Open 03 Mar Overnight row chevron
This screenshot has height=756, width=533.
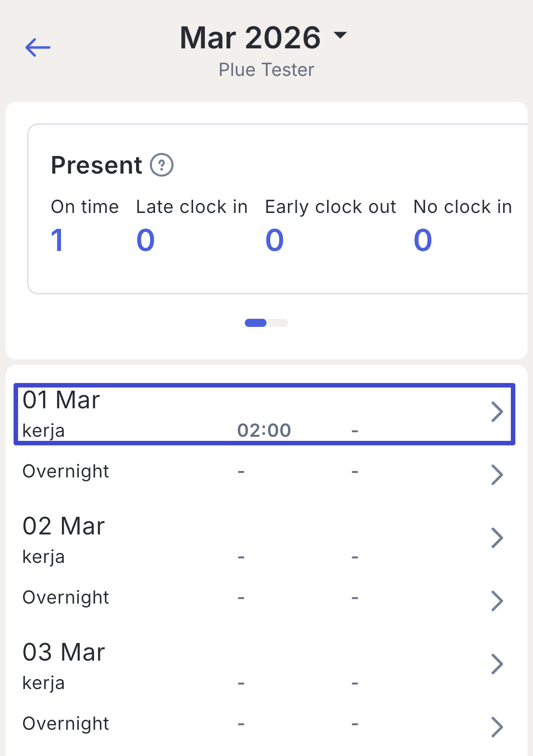[x=497, y=727]
